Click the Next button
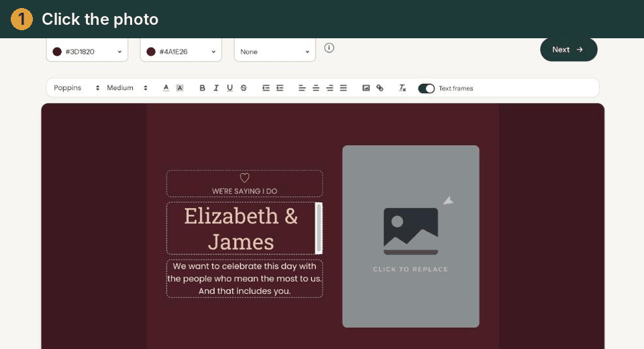The height and width of the screenshot is (349, 644). click(x=568, y=50)
